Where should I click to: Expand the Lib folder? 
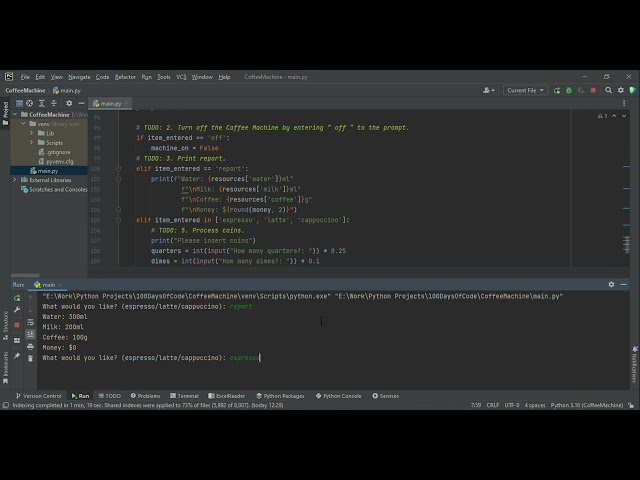[31, 133]
